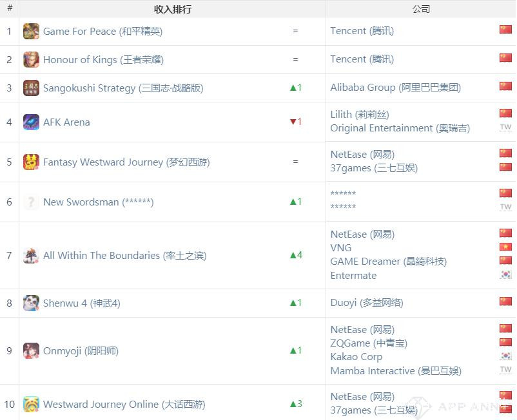Click the Fantasy Westward Journey app icon
This screenshot has height=420, width=517.
click(x=31, y=162)
